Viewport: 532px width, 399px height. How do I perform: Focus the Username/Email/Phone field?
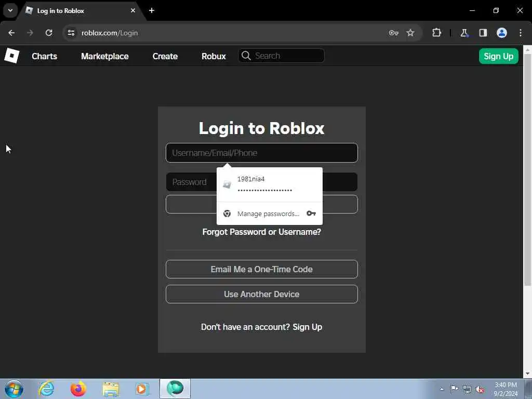262,153
